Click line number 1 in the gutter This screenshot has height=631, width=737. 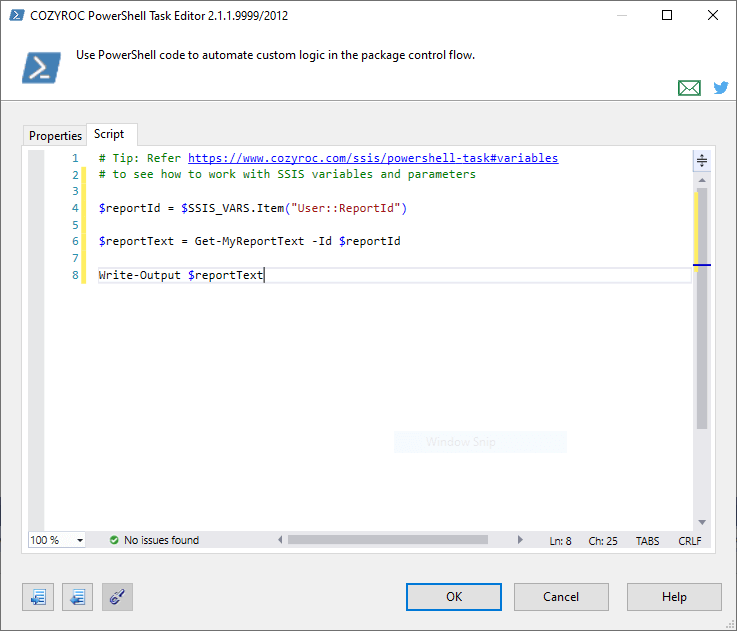click(75, 158)
